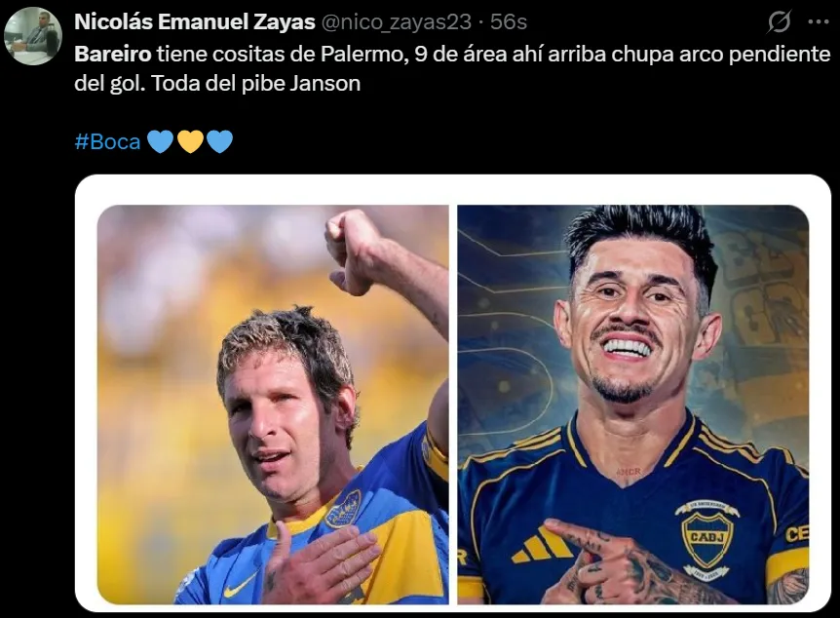Click the tweet line ending with Janson

[x=217, y=84]
